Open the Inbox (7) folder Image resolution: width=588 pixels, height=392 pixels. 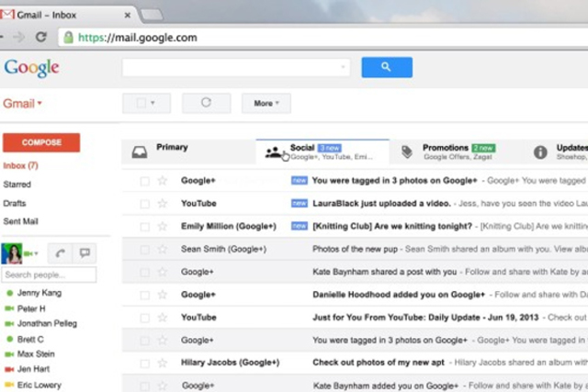pyautogui.click(x=20, y=165)
